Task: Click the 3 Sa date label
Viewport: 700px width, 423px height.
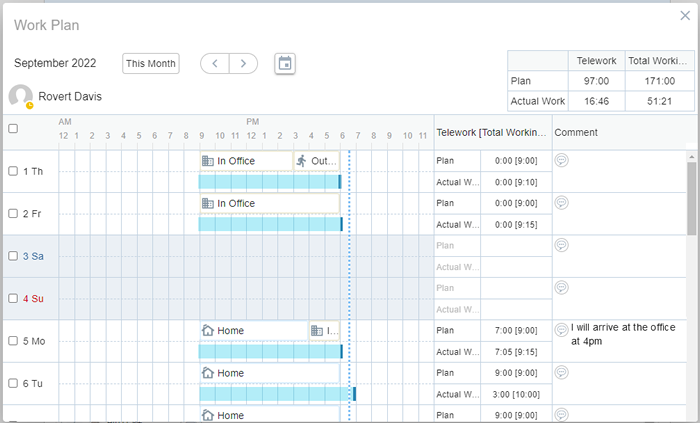Action: [x=33, y=256]
